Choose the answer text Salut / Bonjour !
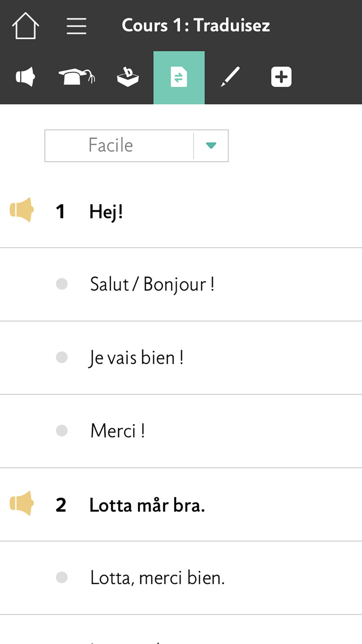The height and width of the screenshot is (644, 362). tap(152, 284)
